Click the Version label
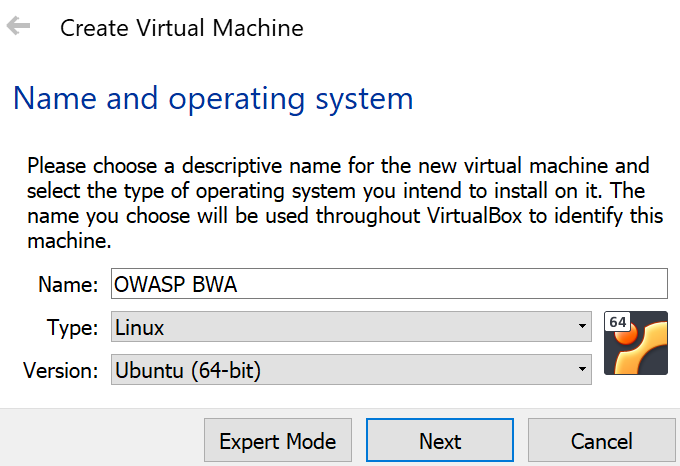This screenshot has width=680, height=466. coord(61,371)
